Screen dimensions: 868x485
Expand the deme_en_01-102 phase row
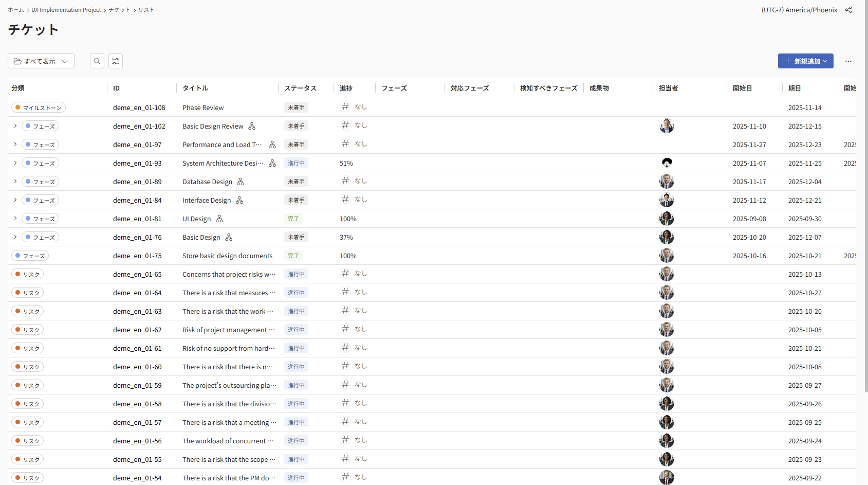pos(15,126)
